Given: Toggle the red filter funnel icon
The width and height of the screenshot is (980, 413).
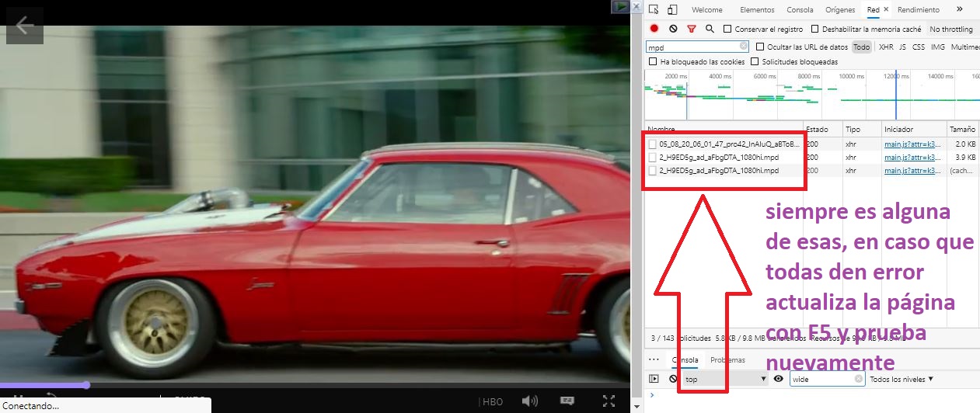Looking at the screenshot, I should pos(691,29).
